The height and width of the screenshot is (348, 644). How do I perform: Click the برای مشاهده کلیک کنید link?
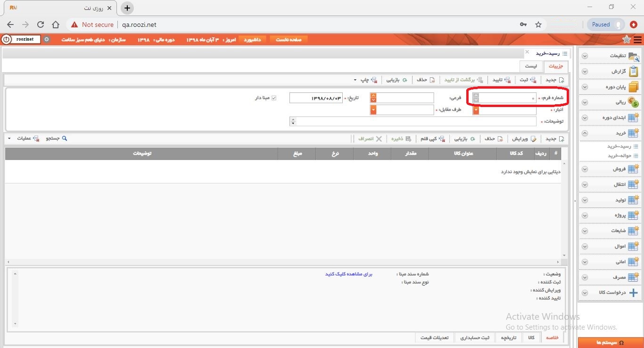coord(349,274)
